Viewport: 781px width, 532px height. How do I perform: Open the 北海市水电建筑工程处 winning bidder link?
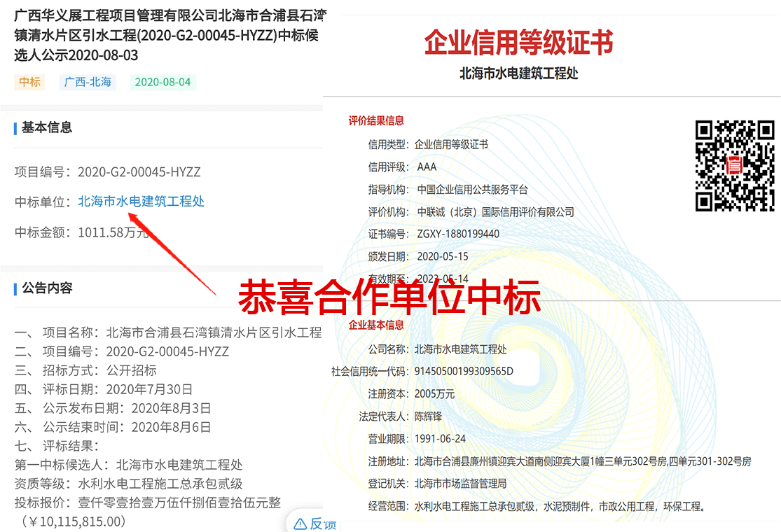click(141, 202)
